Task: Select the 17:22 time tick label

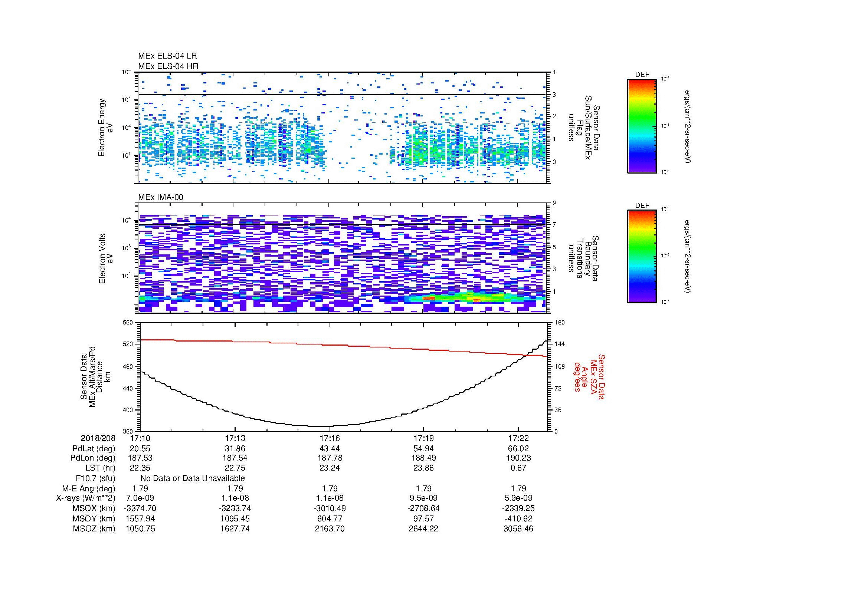Action: tap(518, 438)
